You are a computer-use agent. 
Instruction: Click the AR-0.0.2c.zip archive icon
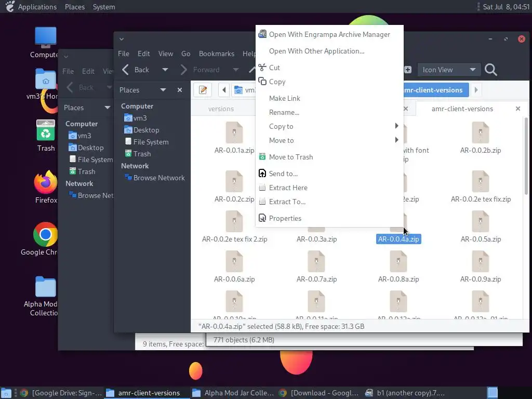pyautogui.click(x=234, y=181)
